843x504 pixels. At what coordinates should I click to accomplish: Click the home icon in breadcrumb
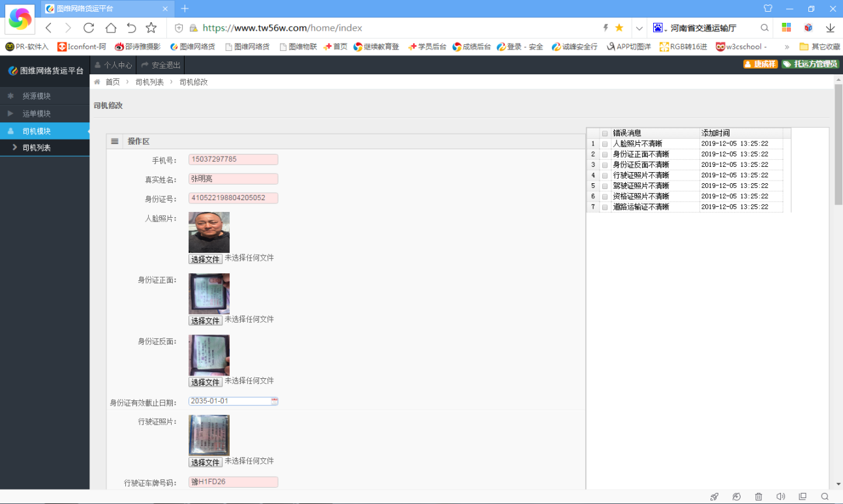coord(97,82)
